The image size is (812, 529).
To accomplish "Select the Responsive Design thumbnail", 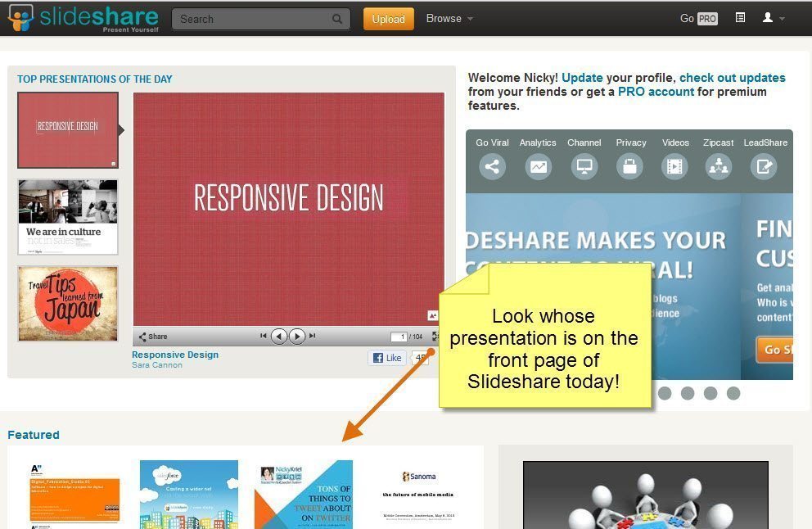I will point(68,130).
